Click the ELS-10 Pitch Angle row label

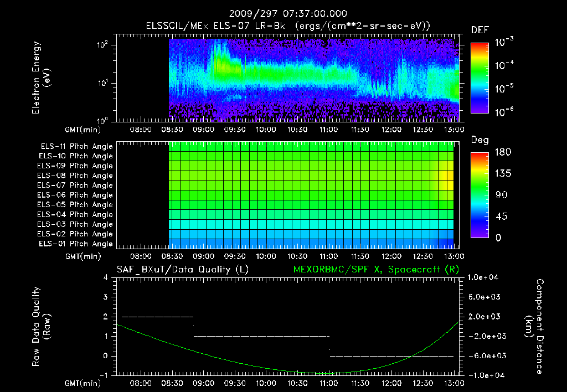pos(76,156)
